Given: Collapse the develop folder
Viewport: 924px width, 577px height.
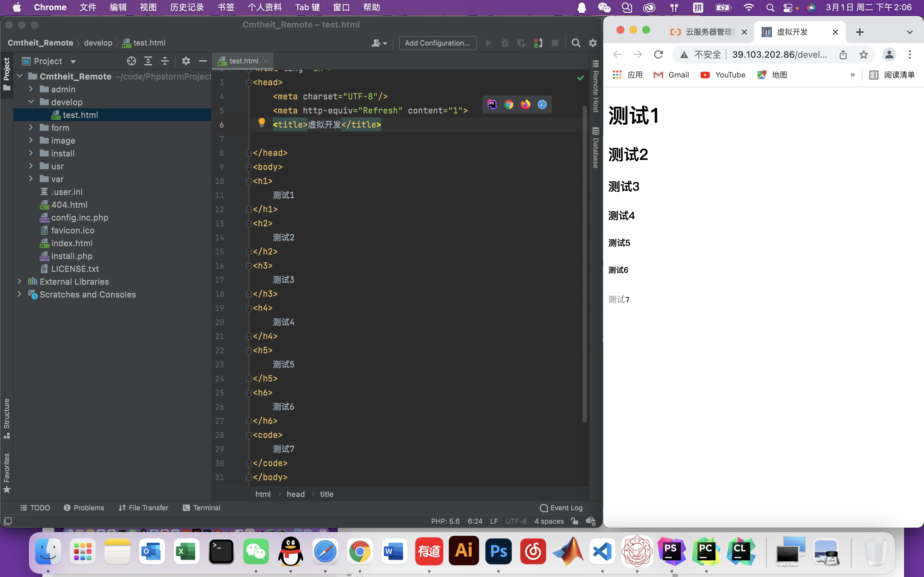Looking at the screenshot, I should (x=31, y=102).
